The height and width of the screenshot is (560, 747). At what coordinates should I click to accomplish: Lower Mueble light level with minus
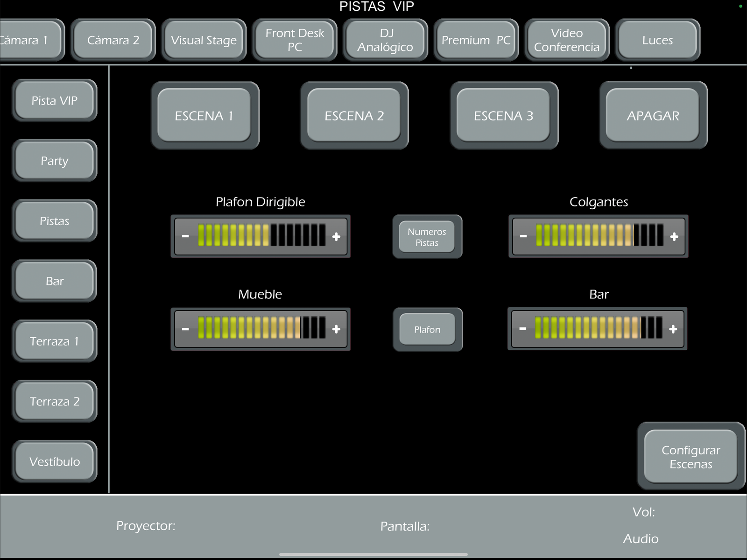[x=185, y=329]
